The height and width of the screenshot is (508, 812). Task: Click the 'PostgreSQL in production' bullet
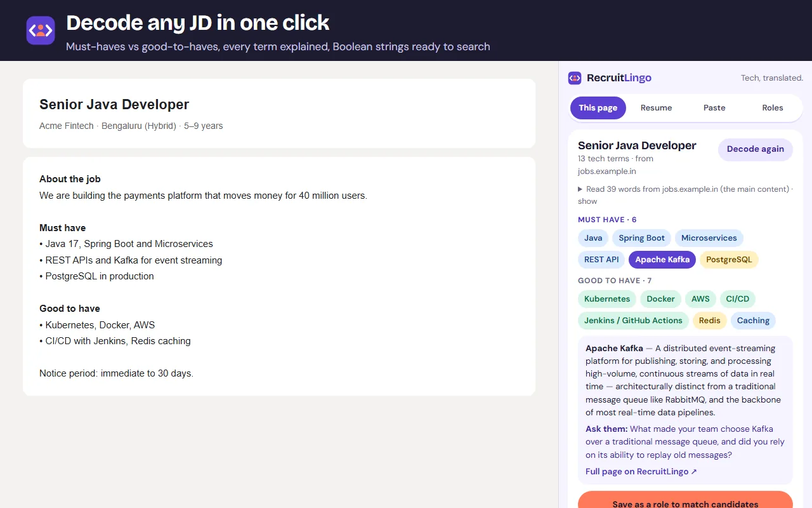(96, 276)
